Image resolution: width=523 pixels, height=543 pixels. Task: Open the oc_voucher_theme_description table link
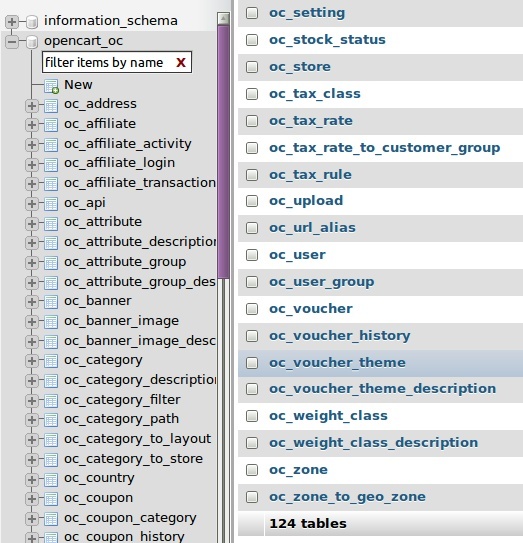coord(382,389)
